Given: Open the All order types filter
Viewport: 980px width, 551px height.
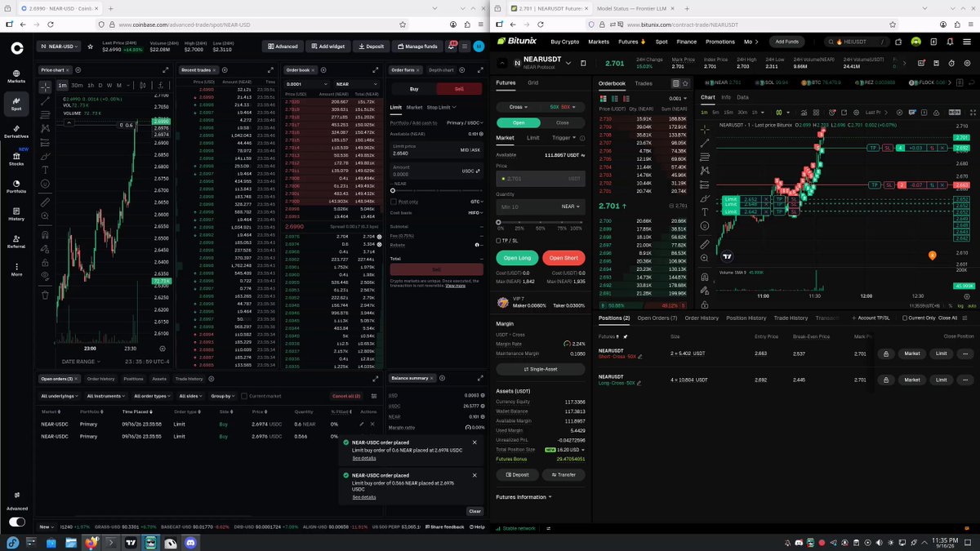Looking at the screenshot, I should coord(151,396).
